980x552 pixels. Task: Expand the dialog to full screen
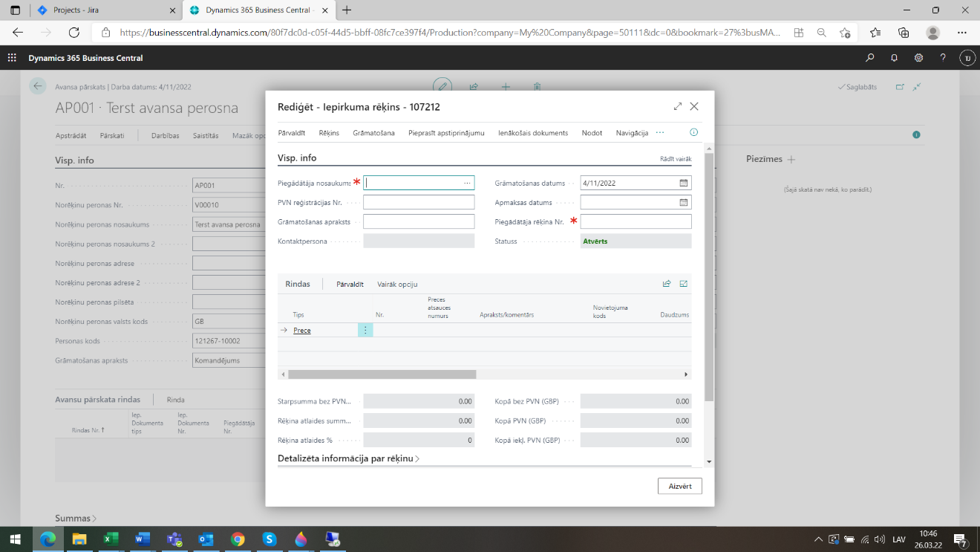[x=677, y=107]
